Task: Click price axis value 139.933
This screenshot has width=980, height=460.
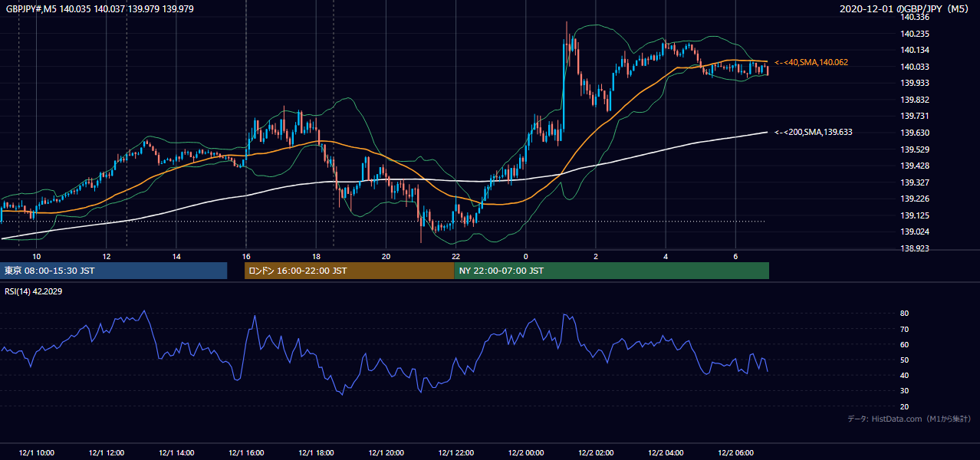Action: point(916,83)
